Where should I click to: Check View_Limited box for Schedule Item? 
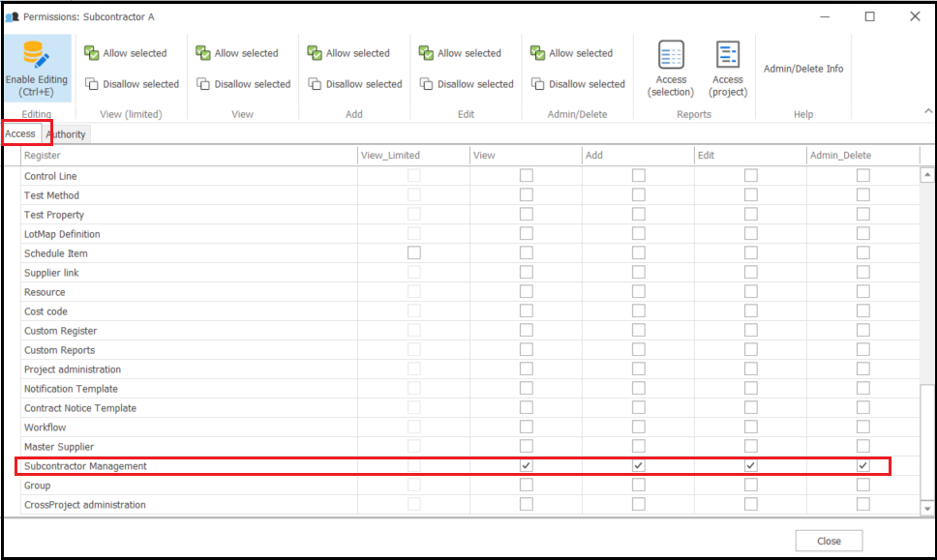tap(414, 253)
